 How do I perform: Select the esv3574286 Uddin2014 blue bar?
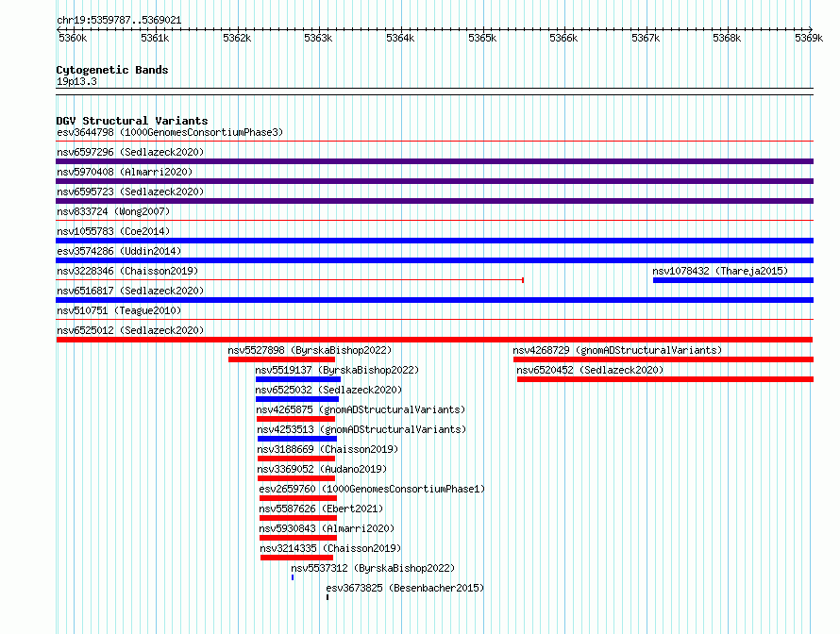pyautogui.click(x=434, y=260)
